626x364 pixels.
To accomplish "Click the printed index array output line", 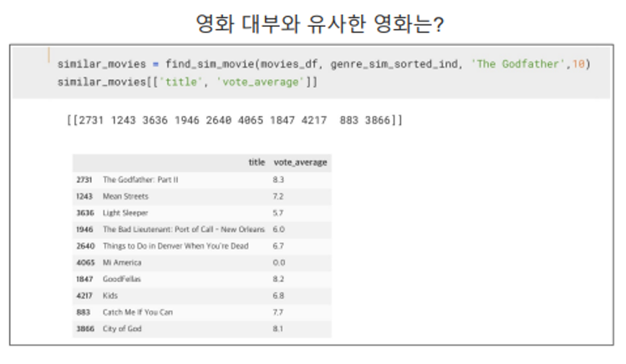I will (x=235, y=120).
